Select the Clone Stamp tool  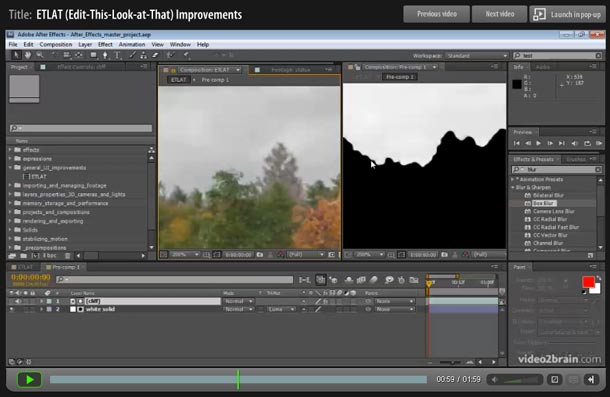coord(144,55)
